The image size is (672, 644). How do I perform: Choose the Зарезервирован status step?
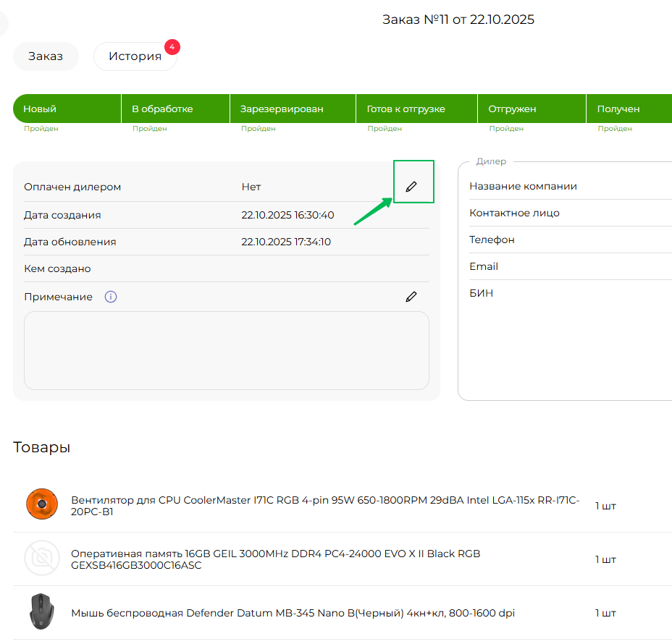(293, 109)
